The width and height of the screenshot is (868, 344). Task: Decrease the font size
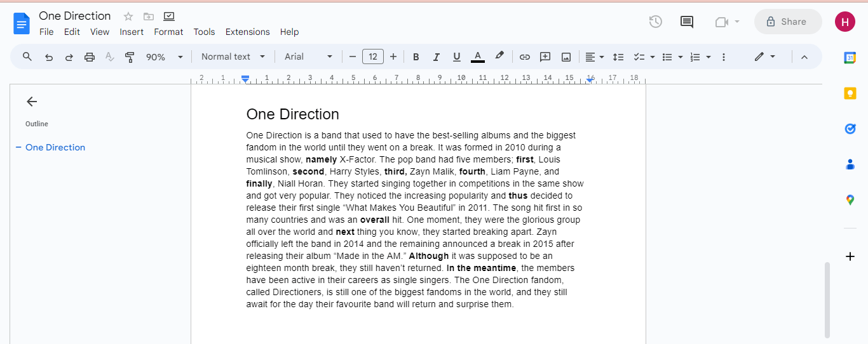(353, 57)
